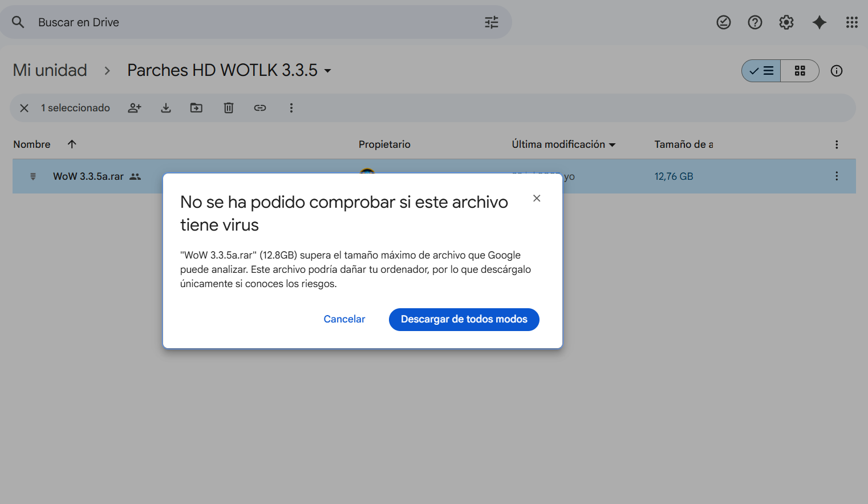Navigate to Mi unidad breadcrumb
The width and height of the screenshot is (868, 504).
point(50,70)
